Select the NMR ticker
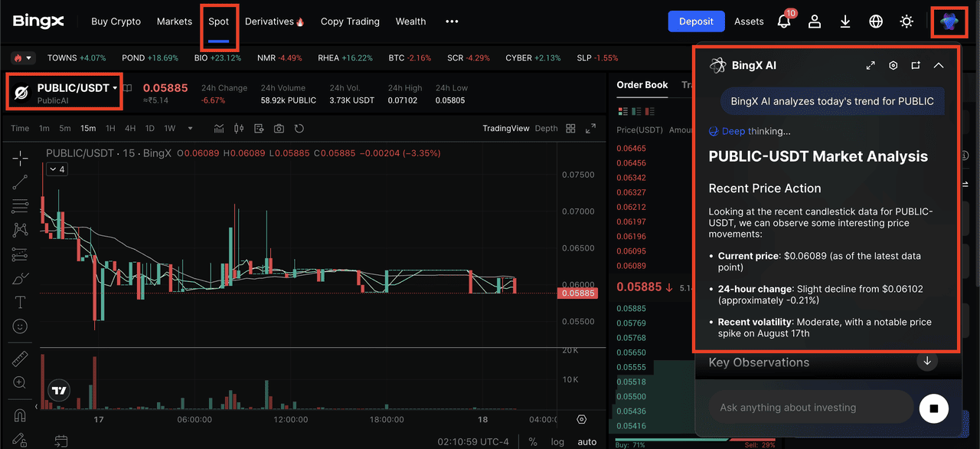980x449 pixels. pos(279,58)
